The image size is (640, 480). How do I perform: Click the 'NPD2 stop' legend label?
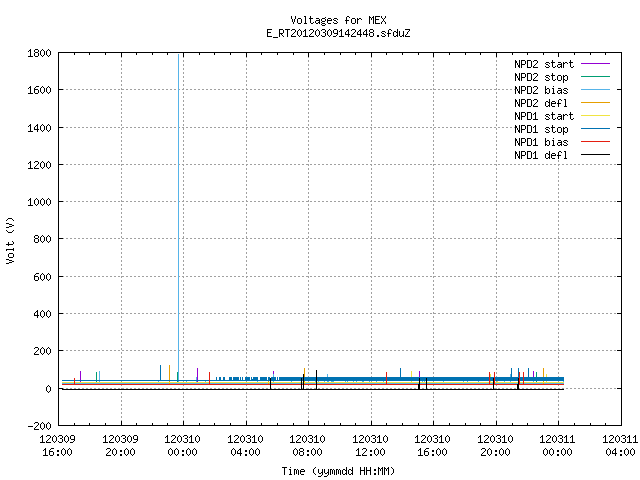[541, 77]
